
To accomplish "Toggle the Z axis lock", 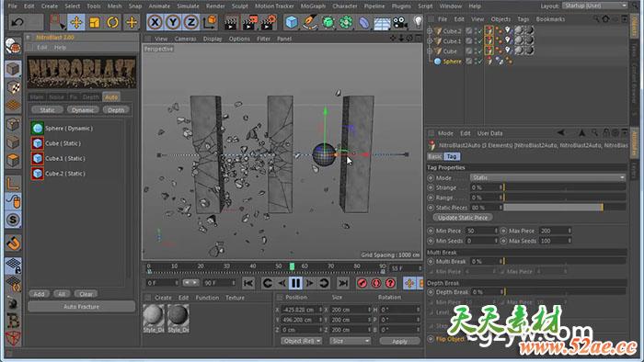I will pos(191,22).
